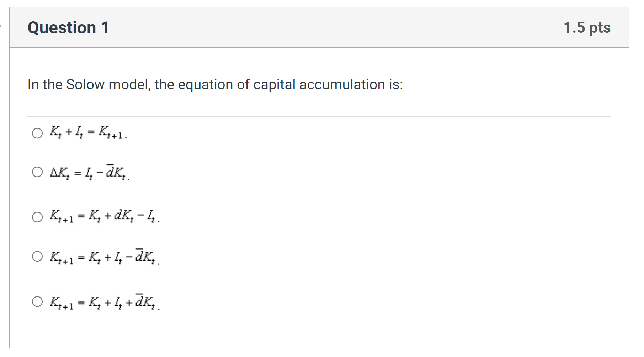This screenshot has height=357, width=644.
Task: Click the second answer's radio circle
Action: pyautogui.click(x=37, y=173)
